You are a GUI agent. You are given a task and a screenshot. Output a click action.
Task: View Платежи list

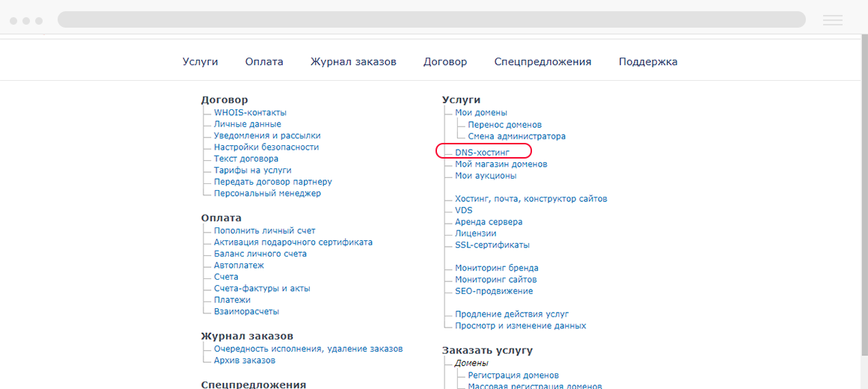coord(232,300)
